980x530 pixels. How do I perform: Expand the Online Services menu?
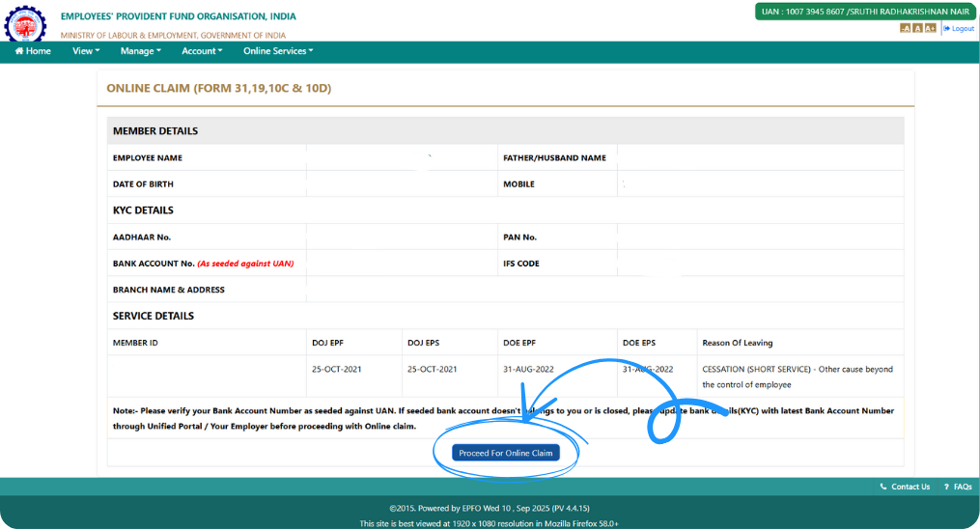(278, 51)
